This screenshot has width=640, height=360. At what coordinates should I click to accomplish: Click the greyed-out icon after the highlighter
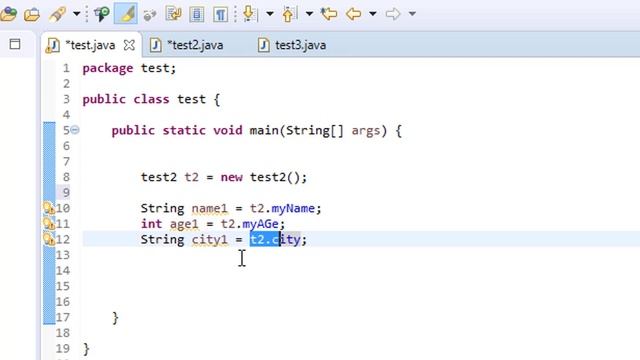pyautogui.click(x=150, y=15)
